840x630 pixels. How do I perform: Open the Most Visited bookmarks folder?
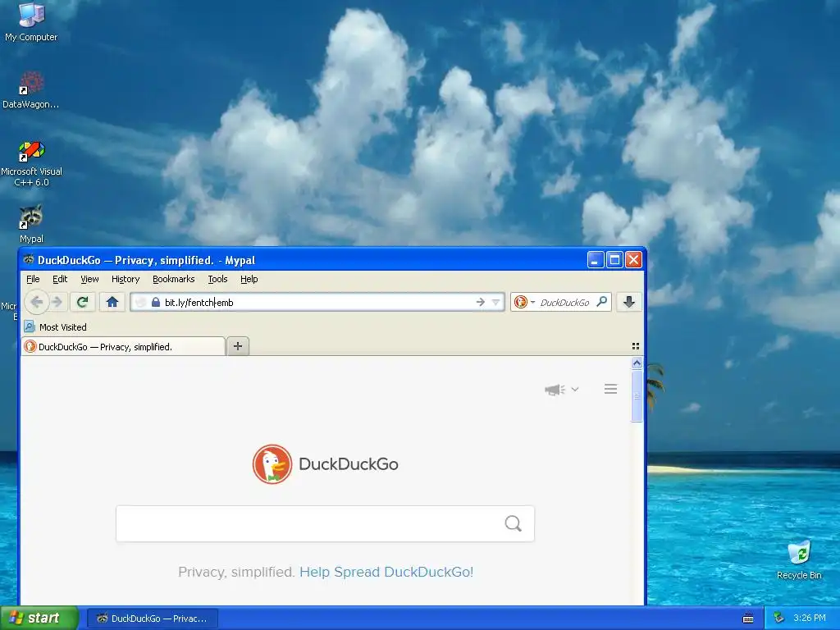point(55,326)
